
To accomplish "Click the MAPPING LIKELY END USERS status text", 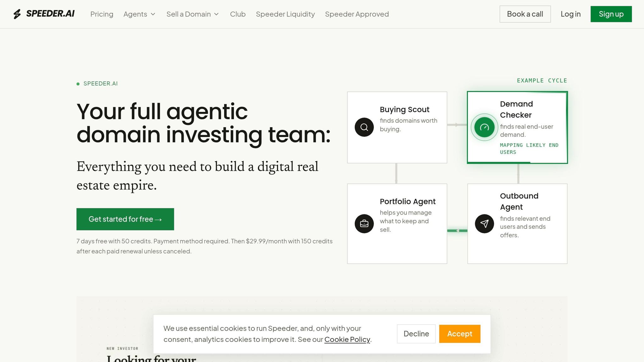I will pos(529,149).
